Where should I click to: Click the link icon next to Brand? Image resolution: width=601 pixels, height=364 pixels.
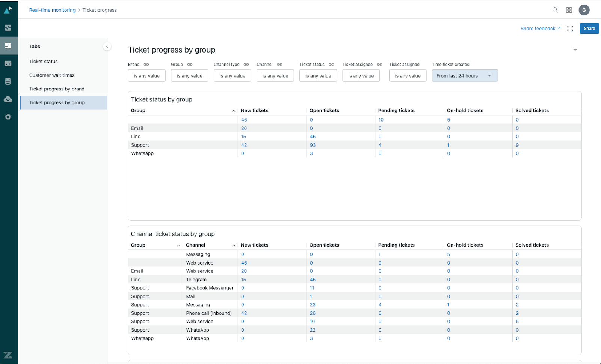[x=146, y=65]
